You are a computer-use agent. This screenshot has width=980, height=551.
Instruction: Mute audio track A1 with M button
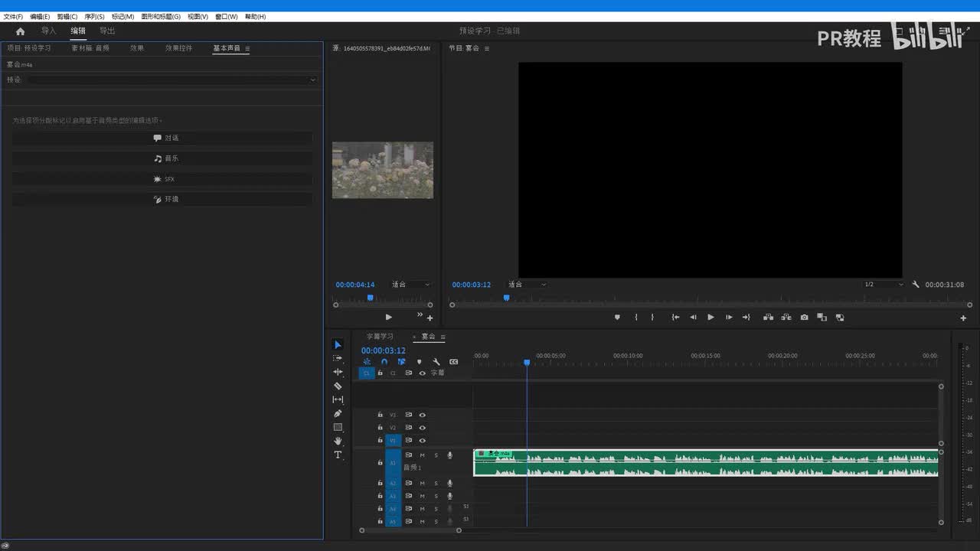[x=422, y=455]
